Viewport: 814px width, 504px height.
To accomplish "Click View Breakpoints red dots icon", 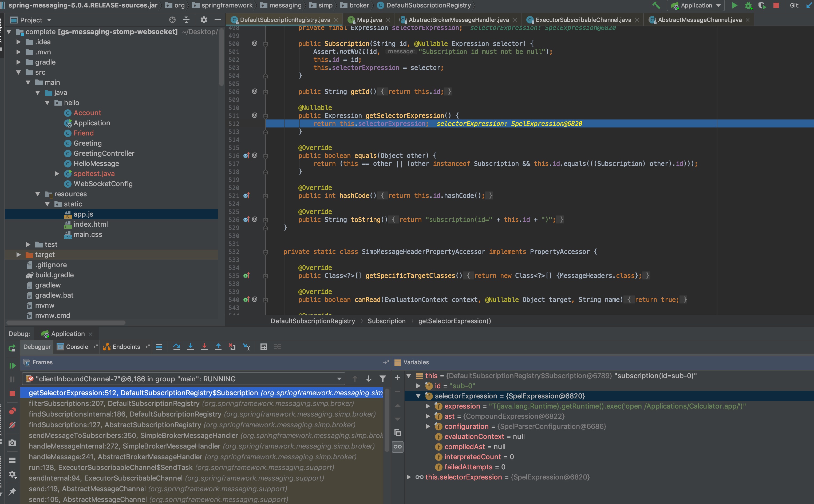I will pos(12,411).
